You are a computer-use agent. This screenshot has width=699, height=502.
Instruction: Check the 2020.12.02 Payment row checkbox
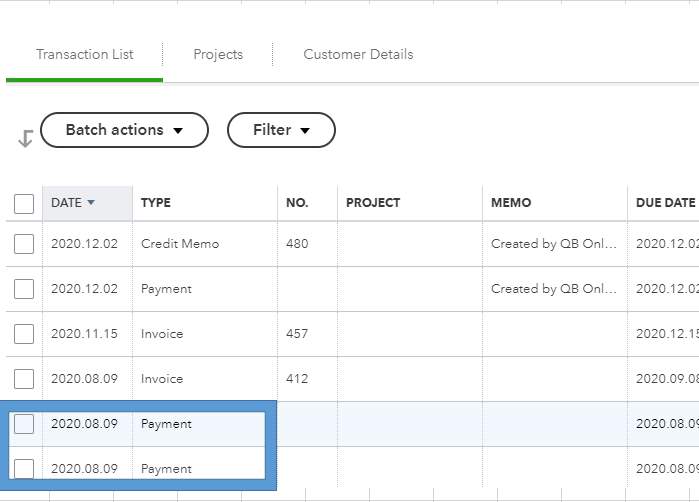[24, 289]
